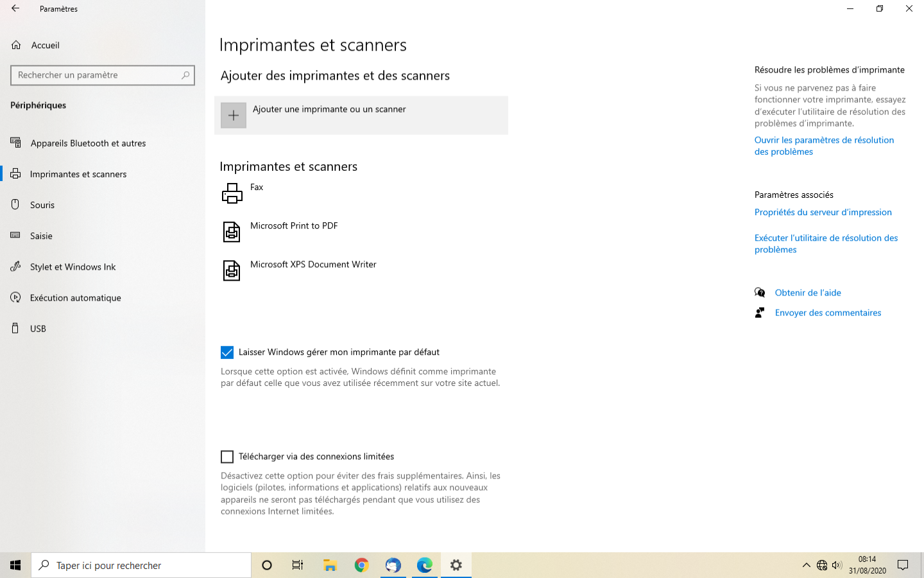Click the back arrow in Paramètres
Image resolution: width=924 pixels, height=578 pixels.
(x=15, y=8)
